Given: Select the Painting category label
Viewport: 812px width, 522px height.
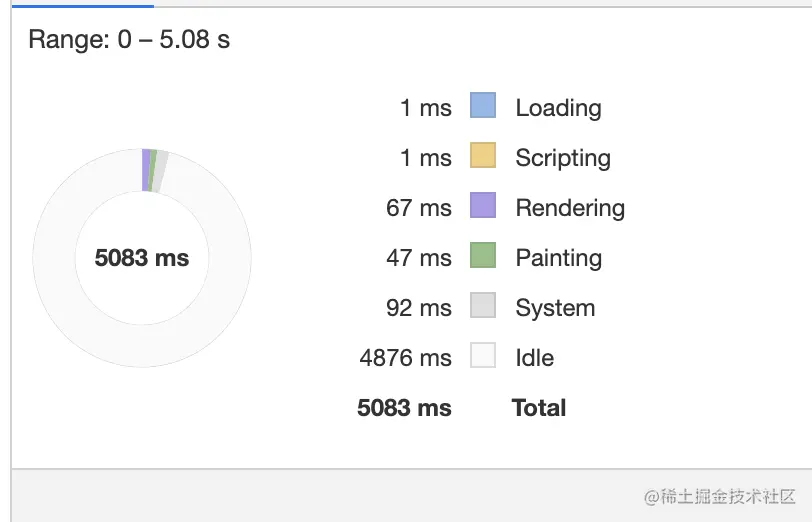Looking at the screenshot, I should (x=558, y=258).
